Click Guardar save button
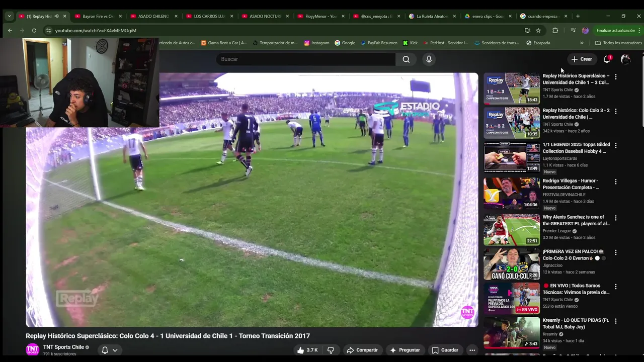 coord(445,350)
